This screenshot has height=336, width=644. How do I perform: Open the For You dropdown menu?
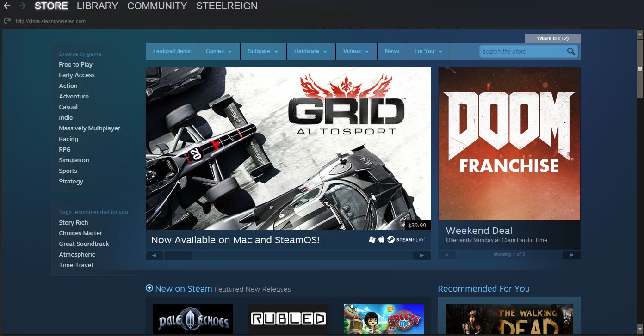click(x=428, y=51)
